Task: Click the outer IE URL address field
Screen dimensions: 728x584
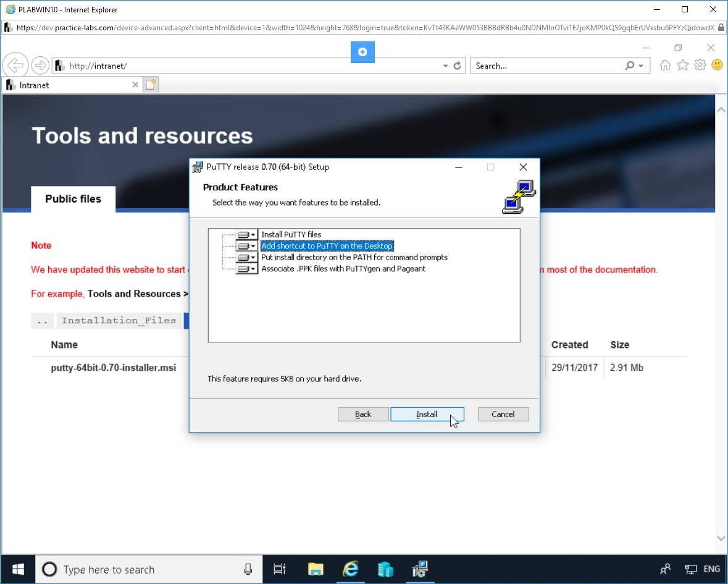Action: [365, 27]
